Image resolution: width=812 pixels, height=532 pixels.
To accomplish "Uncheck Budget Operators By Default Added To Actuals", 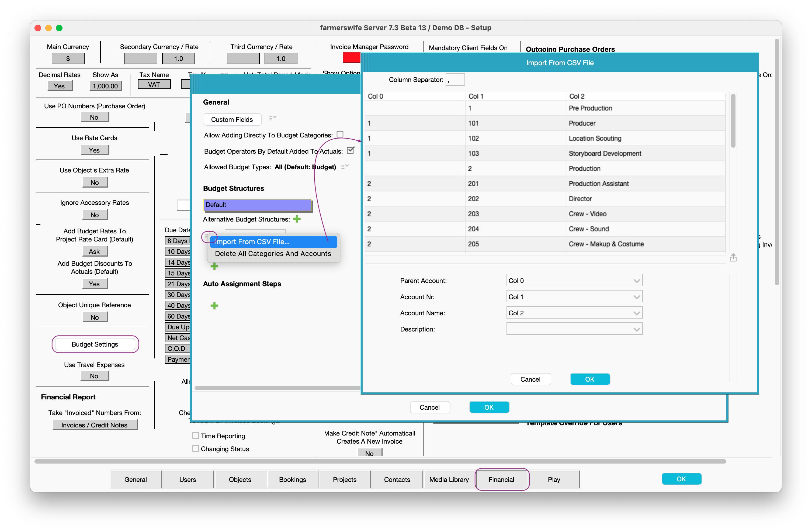I will click(x=351, y=150).
